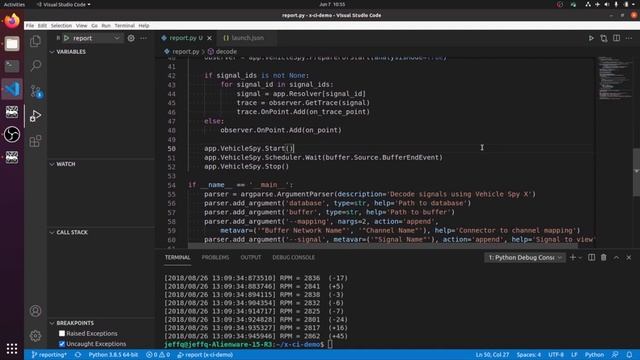Open Files from the Ubuntu dock
640x360 pixels.
(x=12, y=44)
